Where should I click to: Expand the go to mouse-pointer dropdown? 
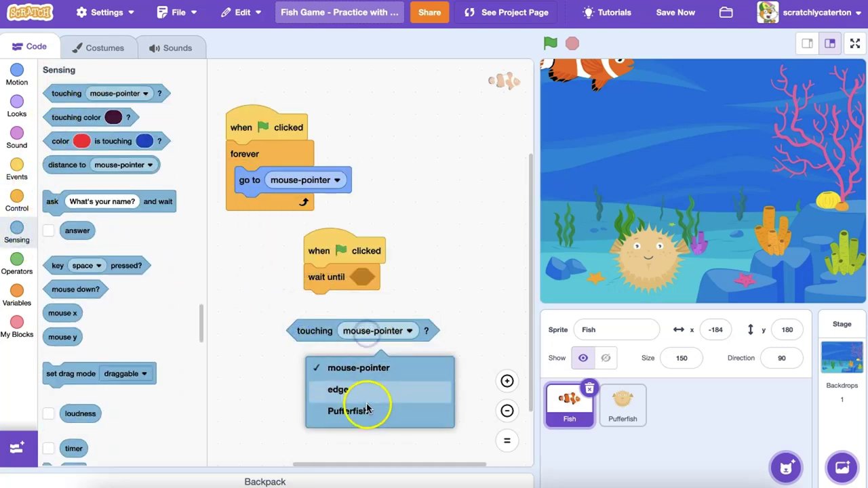coord(337,180)
